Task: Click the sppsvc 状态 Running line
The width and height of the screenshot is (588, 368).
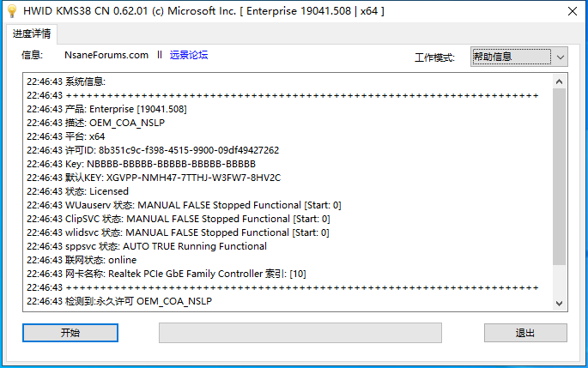Action: pos(147,246)
